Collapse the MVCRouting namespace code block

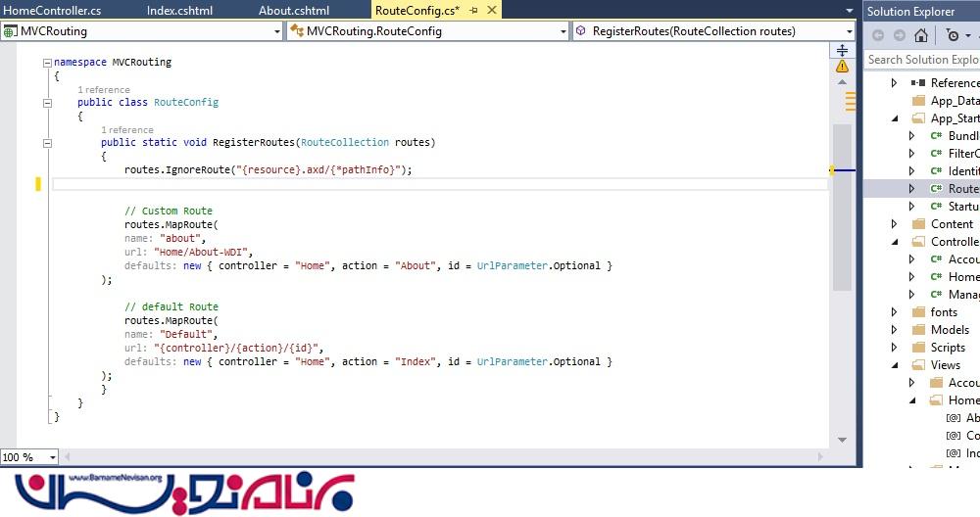[47, 62]
